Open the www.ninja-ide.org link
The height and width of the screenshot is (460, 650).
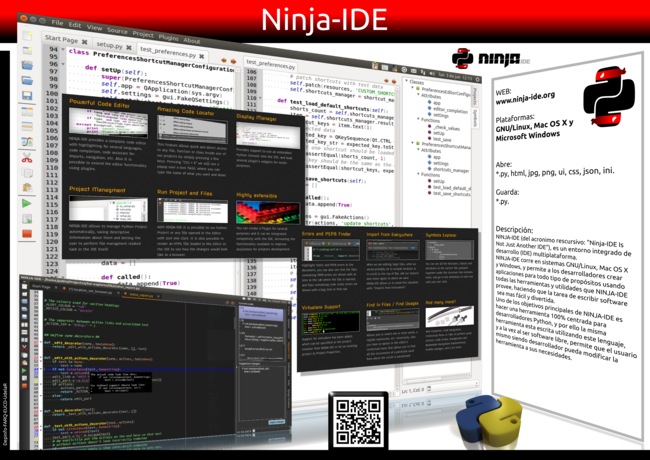pyautogui.click(x=525, y=99)
